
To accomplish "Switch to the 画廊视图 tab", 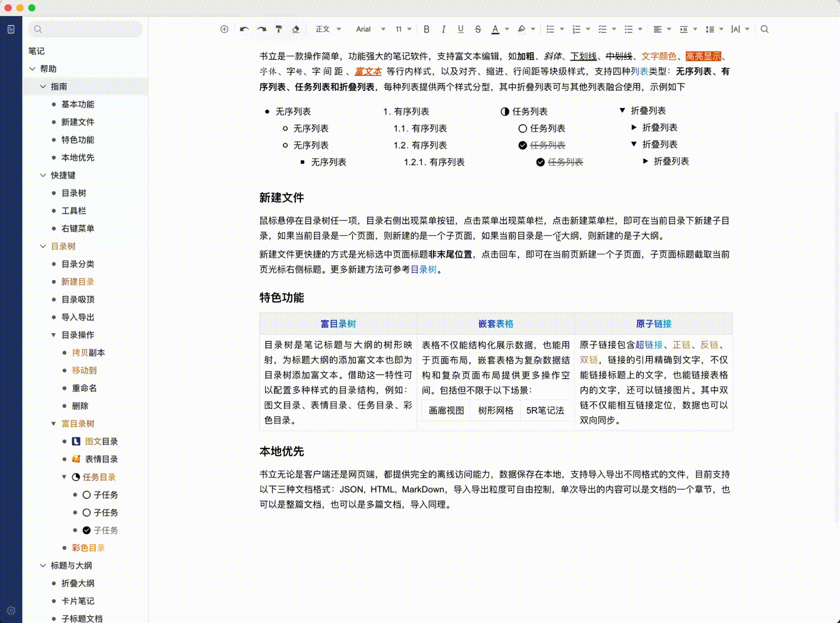I will coord(446,411).
